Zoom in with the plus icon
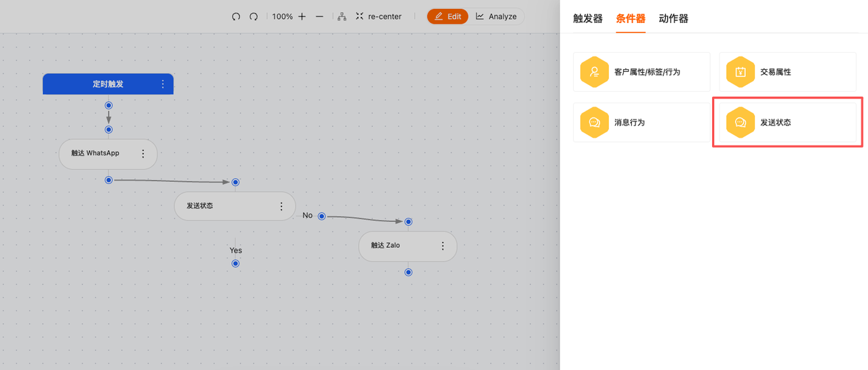868x370 pixels. point(302,16)
